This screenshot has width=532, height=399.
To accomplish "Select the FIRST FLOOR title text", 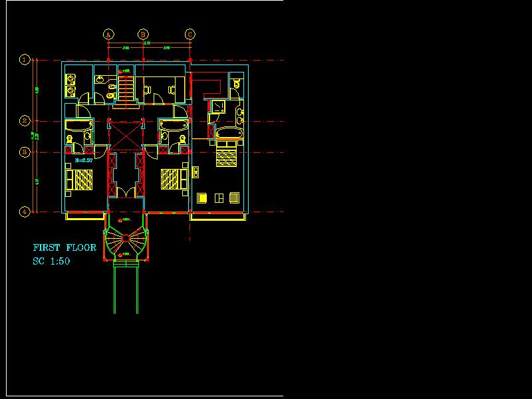I will click(65, 247).
